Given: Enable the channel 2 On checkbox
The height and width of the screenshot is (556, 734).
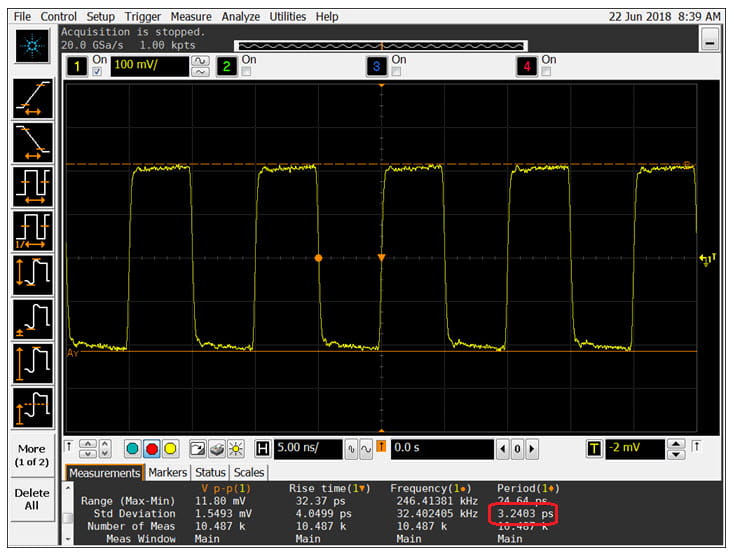Looking at the screenshot, I should click(246, 72).
